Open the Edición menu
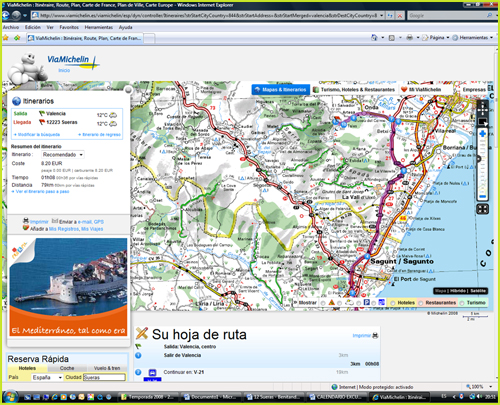 point(33,27)
